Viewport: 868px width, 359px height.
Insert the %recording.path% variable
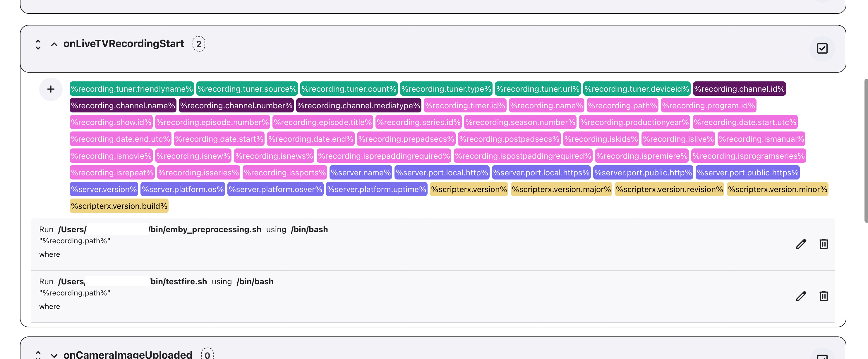[x=622, y=105]
